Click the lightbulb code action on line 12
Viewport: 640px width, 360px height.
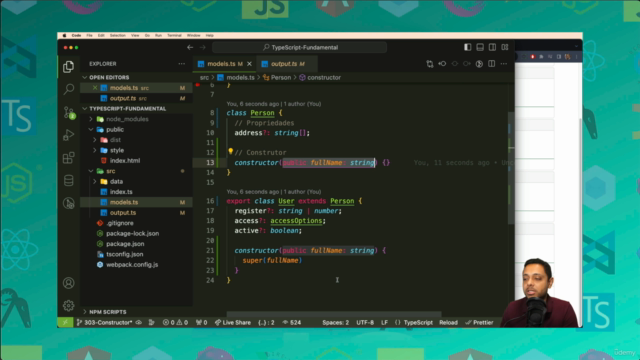[x=230, y=151]
